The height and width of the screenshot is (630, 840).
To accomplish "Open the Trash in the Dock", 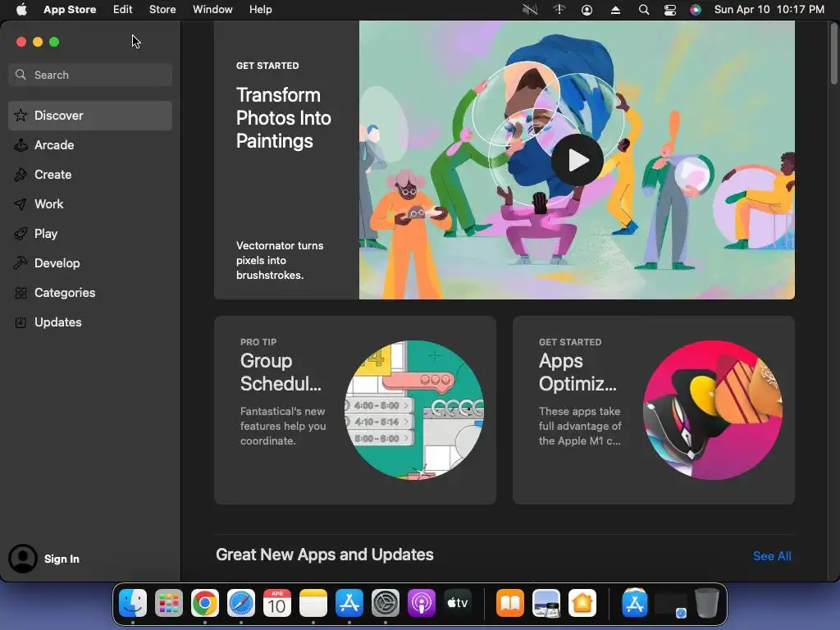I will [x=706, y=603].
